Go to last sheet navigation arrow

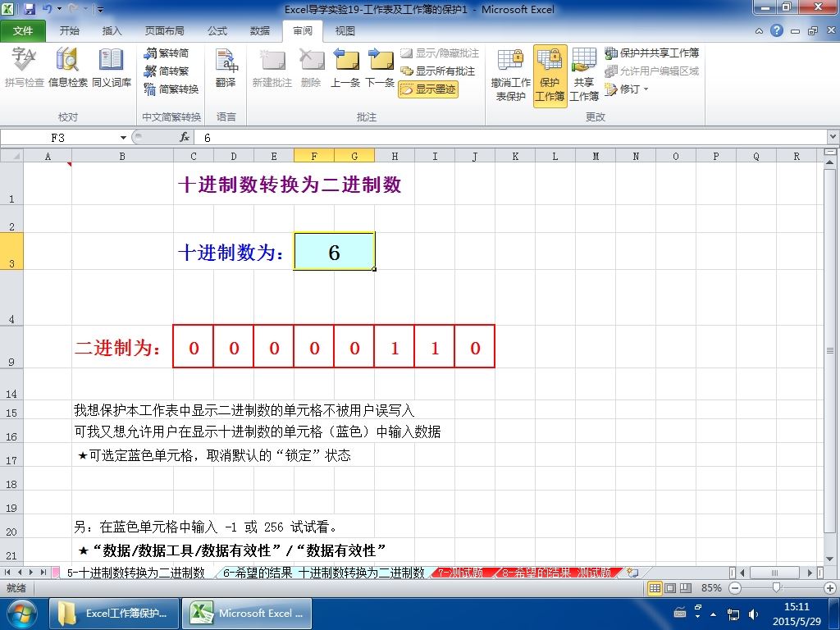click(x=43, y=573)
